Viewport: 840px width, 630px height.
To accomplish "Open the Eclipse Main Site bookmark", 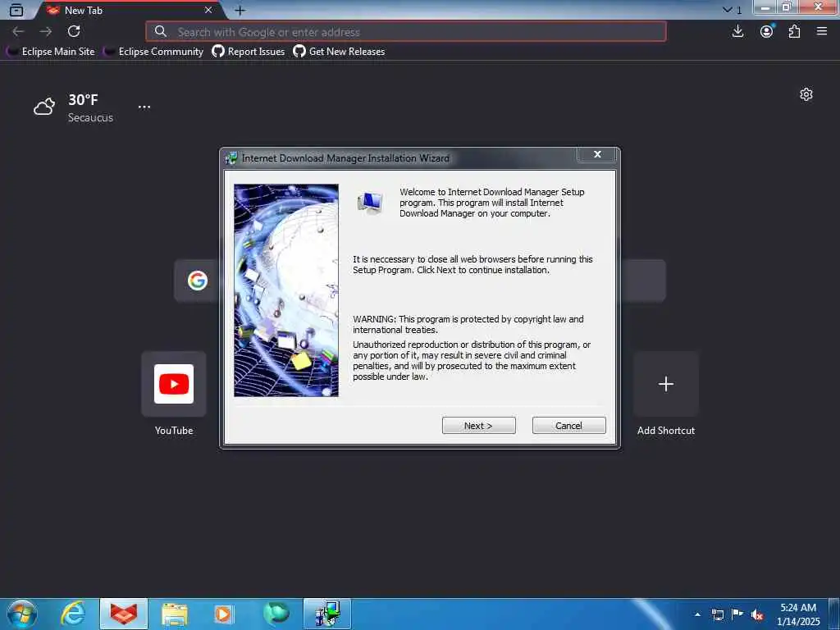I will point(50,52).
